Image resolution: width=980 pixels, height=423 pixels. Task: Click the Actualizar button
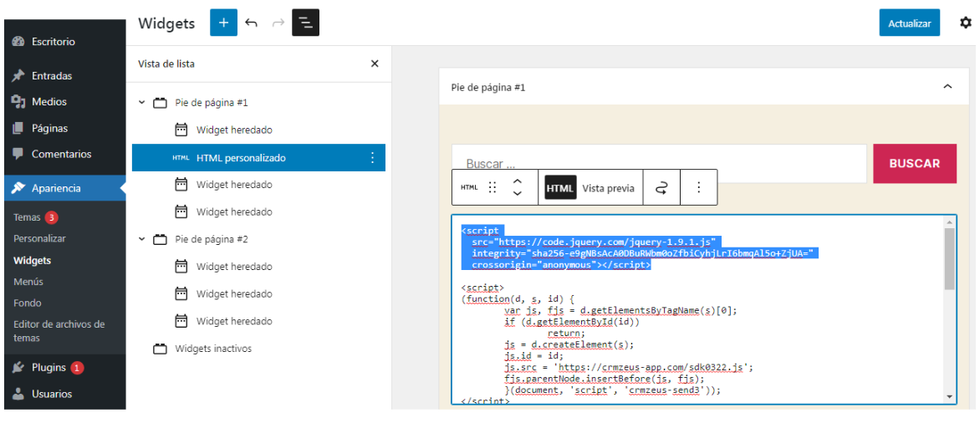tap(909, 23)
